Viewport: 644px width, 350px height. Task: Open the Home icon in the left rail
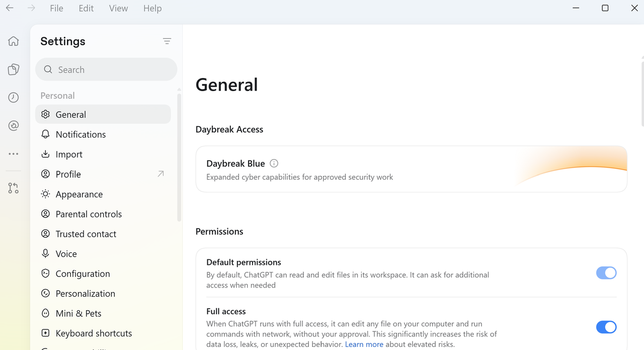[14, 41]
